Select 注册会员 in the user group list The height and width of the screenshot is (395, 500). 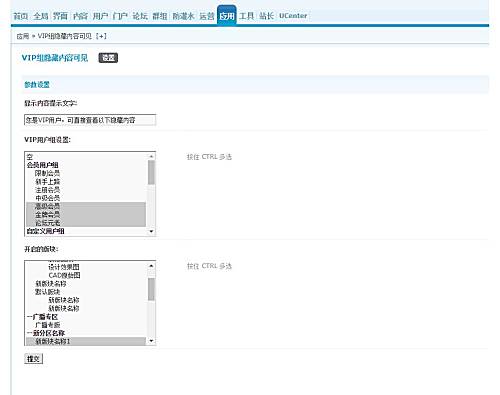(x=86, y=190)
